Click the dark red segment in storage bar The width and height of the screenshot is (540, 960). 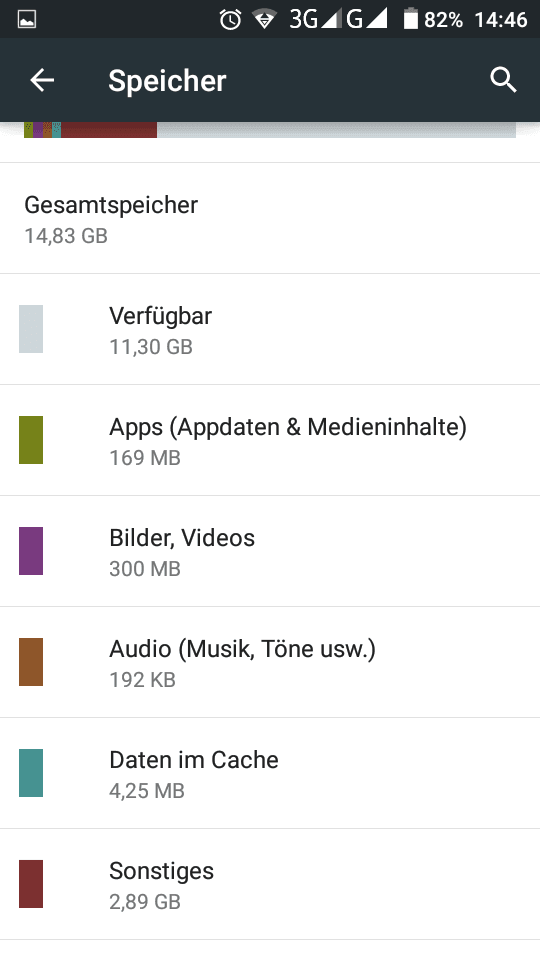coord(109,130)
